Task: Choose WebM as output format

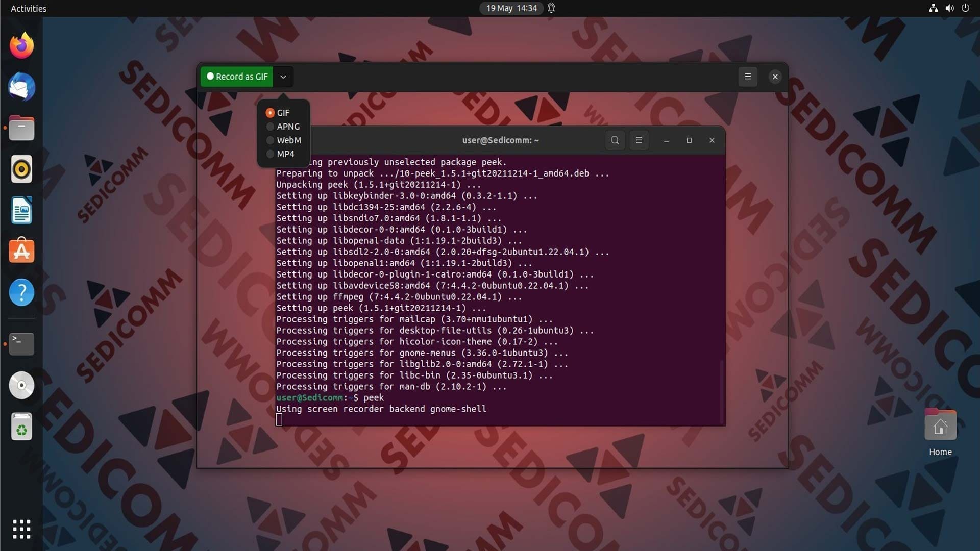Action: [x=284, y=140]
